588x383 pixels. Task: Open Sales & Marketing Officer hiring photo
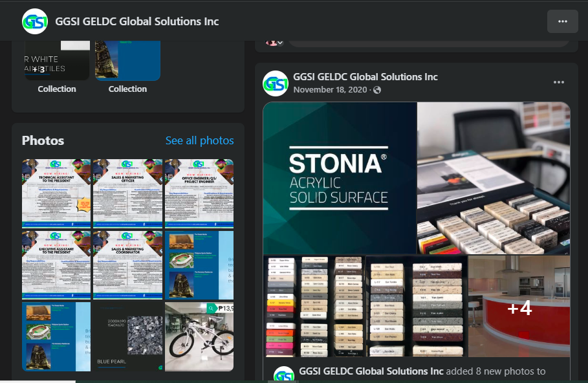(128, 193)
